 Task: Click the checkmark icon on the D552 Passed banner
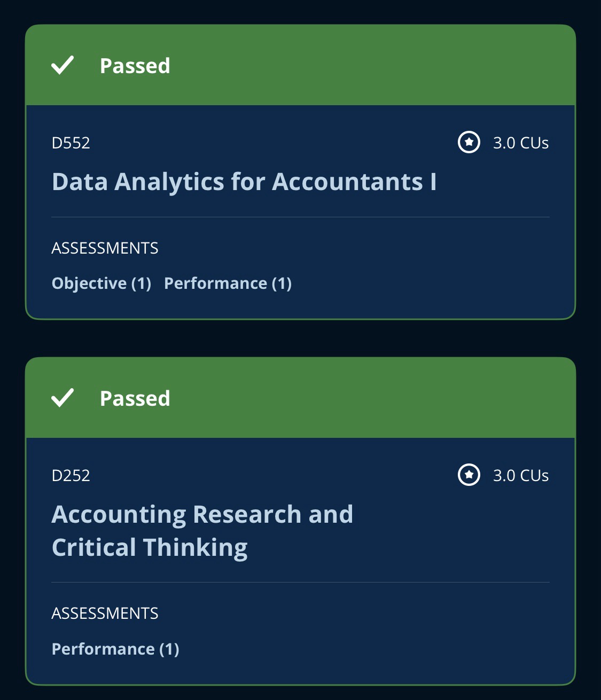pos(63,65)
